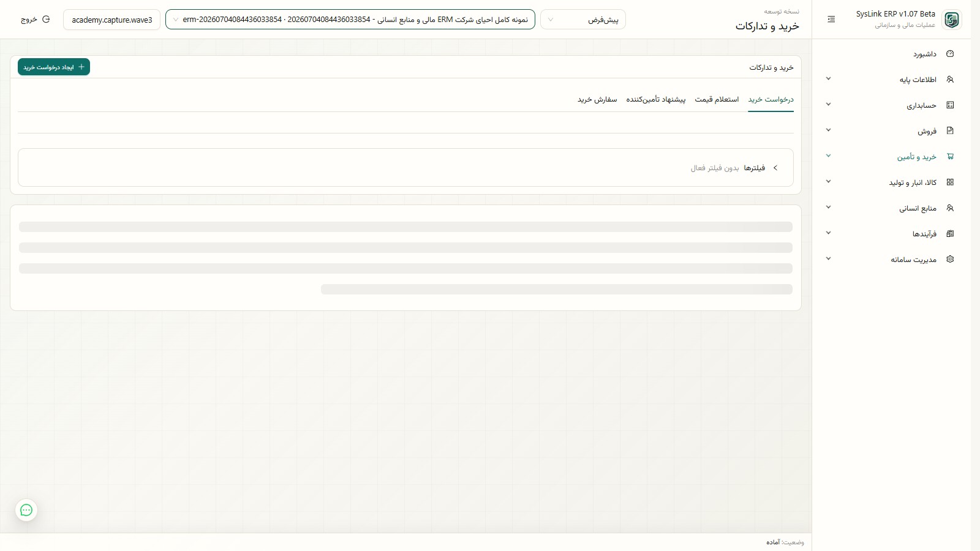Click the خرید و تأمین cart icon
The image size is (980, 551).
[x=950, y=157]
